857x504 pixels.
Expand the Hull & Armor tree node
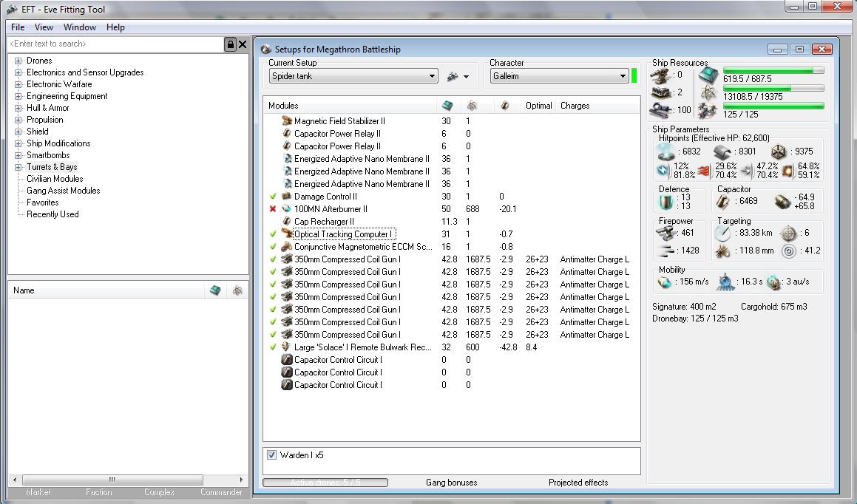18,108
